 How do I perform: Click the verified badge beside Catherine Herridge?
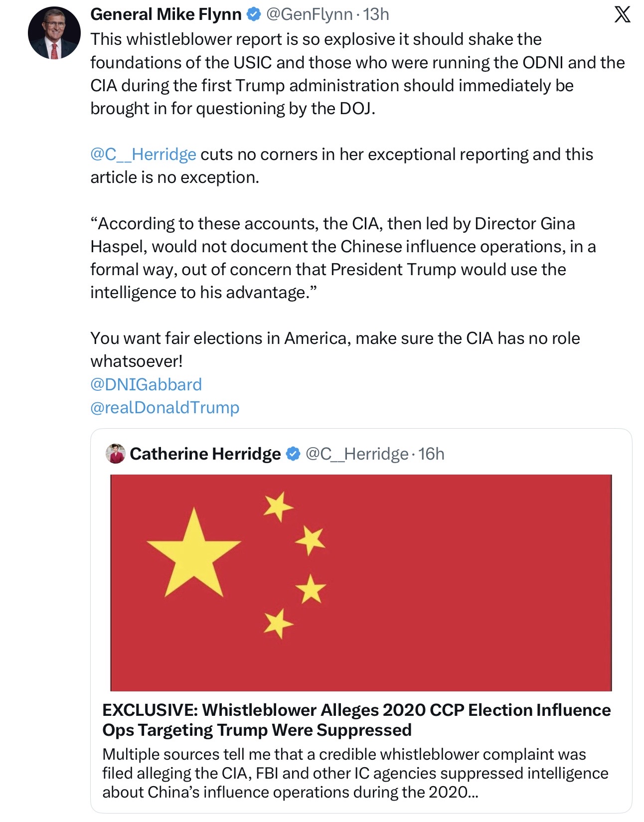[293, 454]
